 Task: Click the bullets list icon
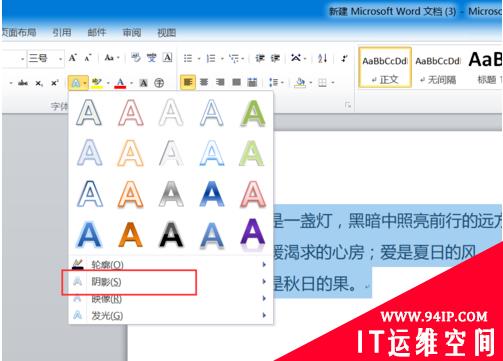click(x=188, y=59)
